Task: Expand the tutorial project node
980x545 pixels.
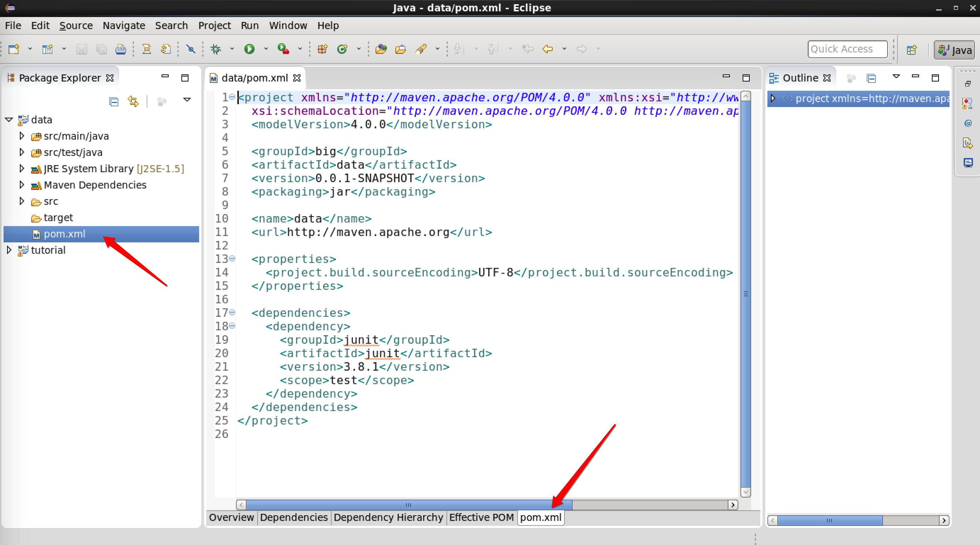Action: (x=9, y=250)
